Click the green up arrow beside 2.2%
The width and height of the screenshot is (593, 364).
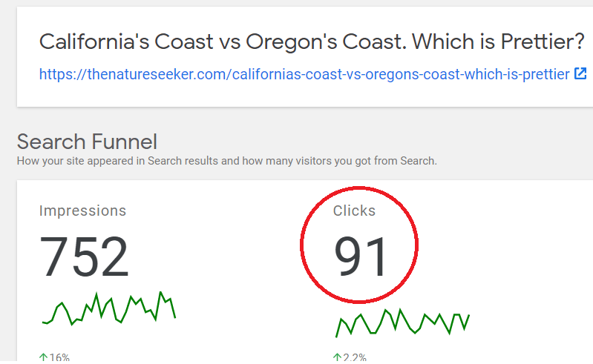click(x=338, y=357)
